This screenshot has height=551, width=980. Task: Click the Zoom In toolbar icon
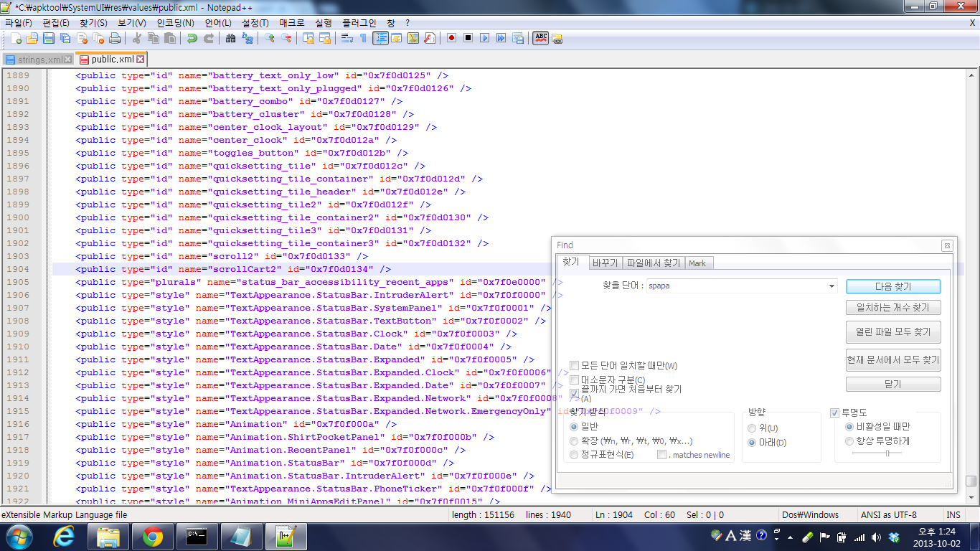pos(270,38)
